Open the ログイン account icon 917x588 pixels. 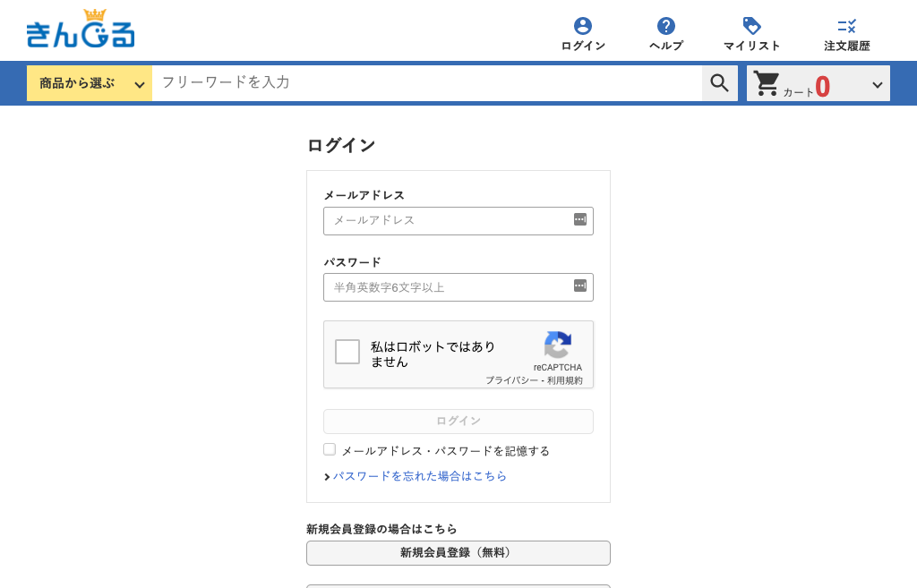pyautogui.click(x=583, y=26)
